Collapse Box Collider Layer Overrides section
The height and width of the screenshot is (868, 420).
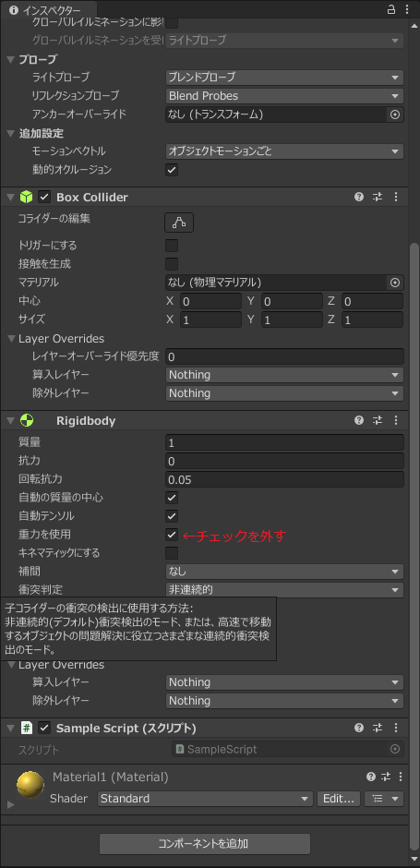(x=10, y=338)
